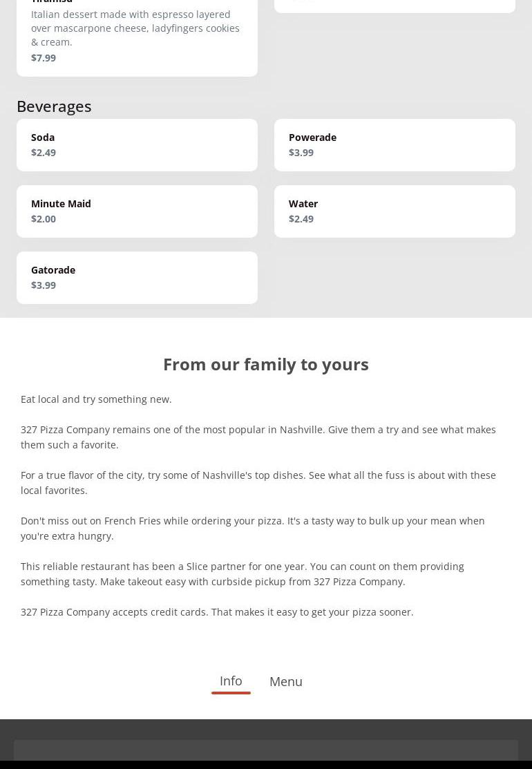
Task: Select the Soda beverage item
Action: (x=137, y=145)
